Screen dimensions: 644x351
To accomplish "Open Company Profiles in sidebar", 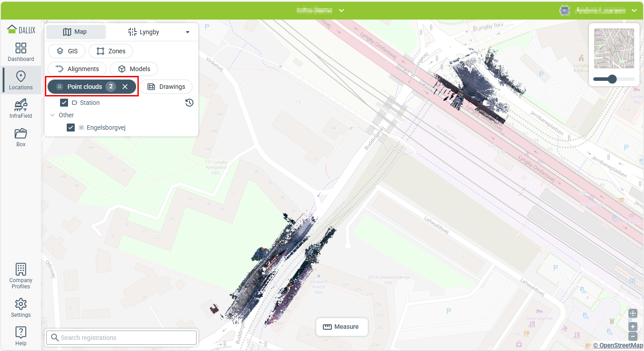I will (21, 275).
